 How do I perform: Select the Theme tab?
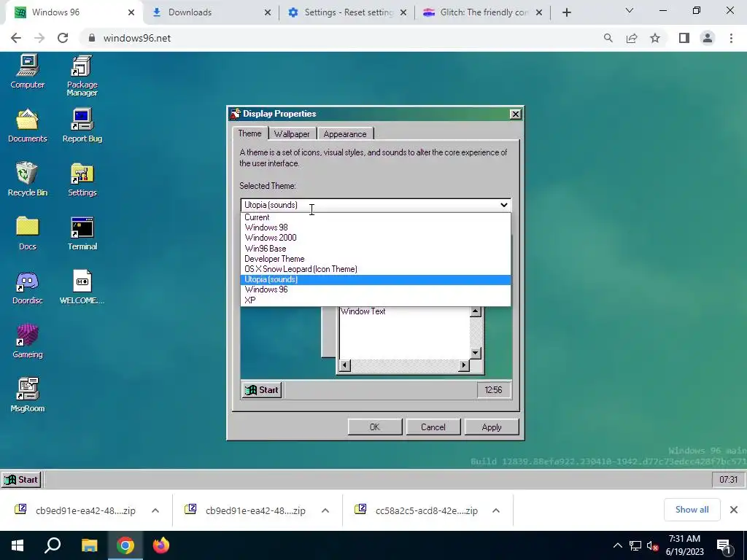click(249, 133)
